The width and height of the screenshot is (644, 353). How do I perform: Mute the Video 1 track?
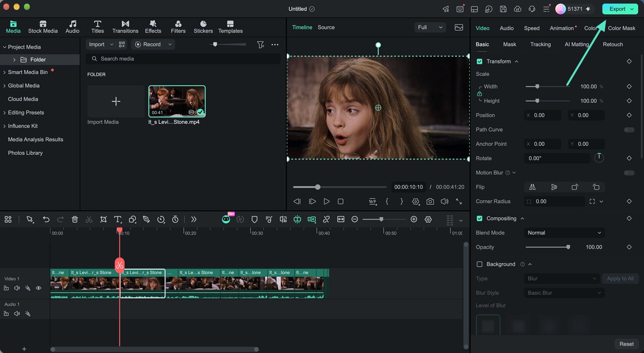17,288
